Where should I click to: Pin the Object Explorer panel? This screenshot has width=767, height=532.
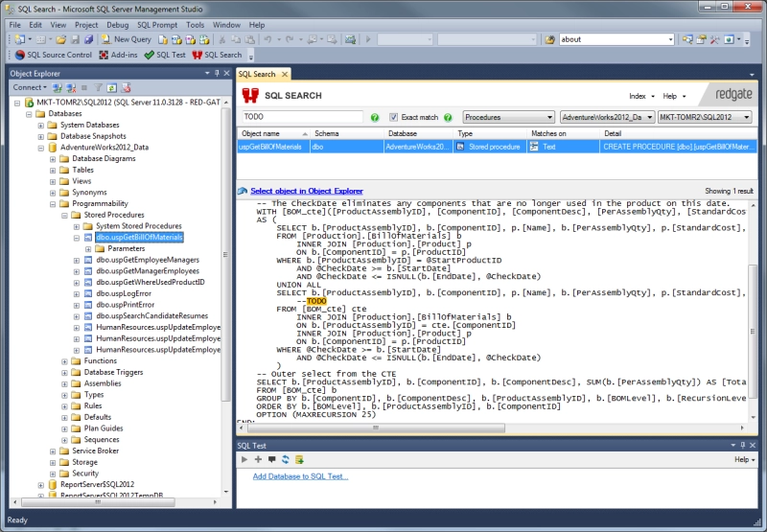point(217,74)
